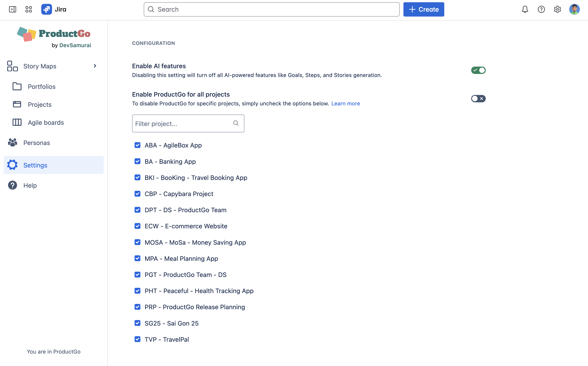Click the filter project search icon

236,123
